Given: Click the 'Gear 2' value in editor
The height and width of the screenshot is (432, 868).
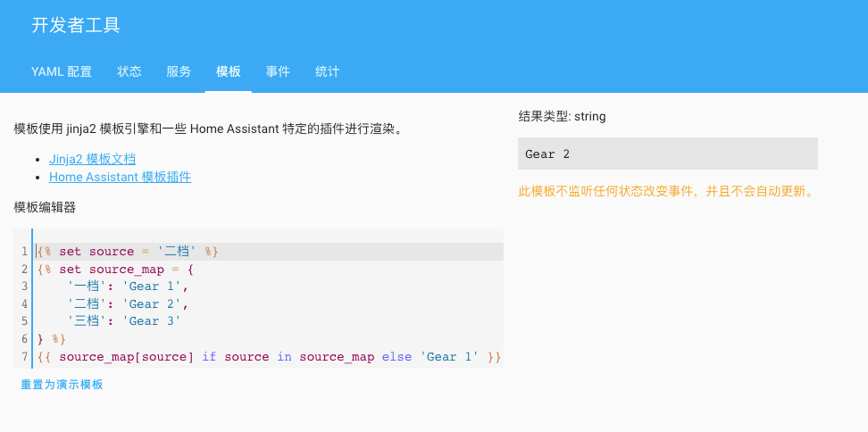Looking at the screenshot, I should click(x=153, y=303).
